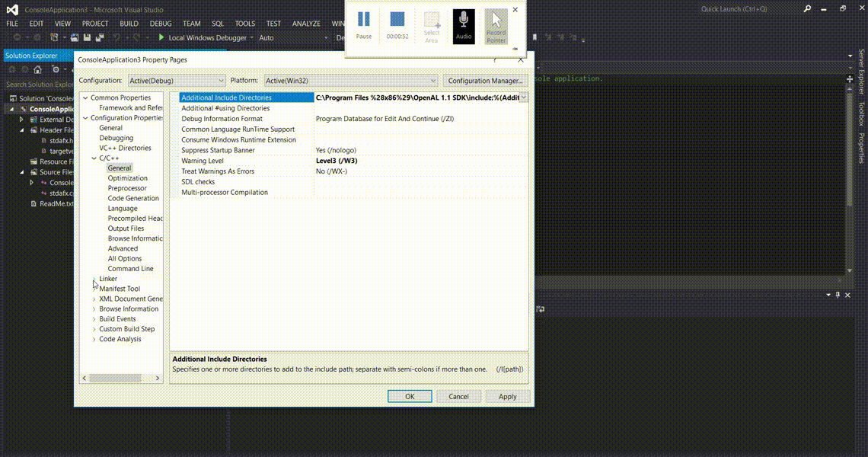Collapse the C/C++ tree node
This screenshot has width=868, height=457.
(x=94, y=158)
